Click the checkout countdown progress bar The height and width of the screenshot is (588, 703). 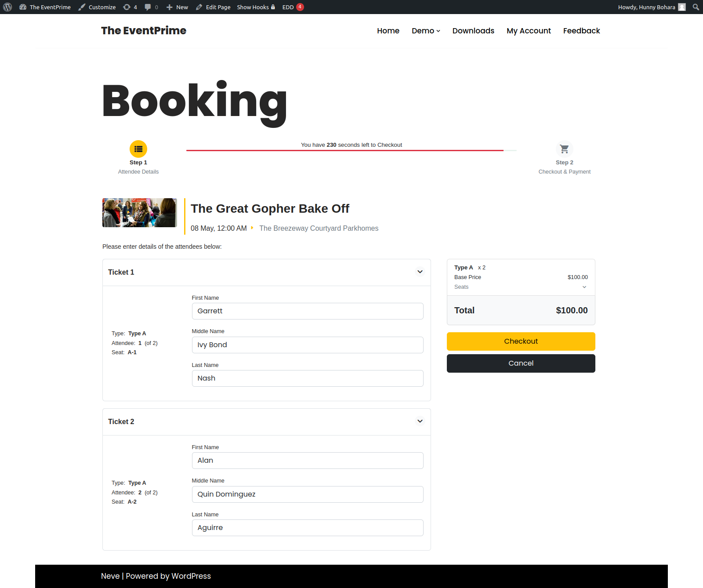(351, 150)
